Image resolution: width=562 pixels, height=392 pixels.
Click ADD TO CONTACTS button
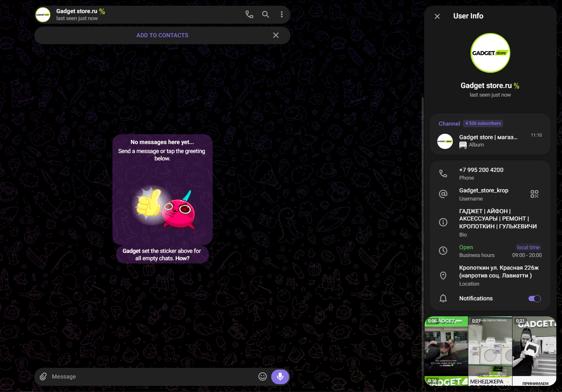coord(162,36)
